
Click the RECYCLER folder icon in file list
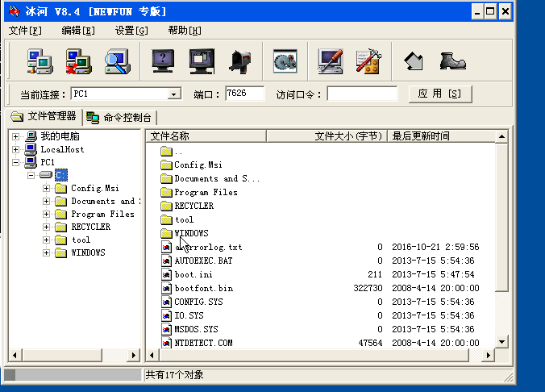167,206
